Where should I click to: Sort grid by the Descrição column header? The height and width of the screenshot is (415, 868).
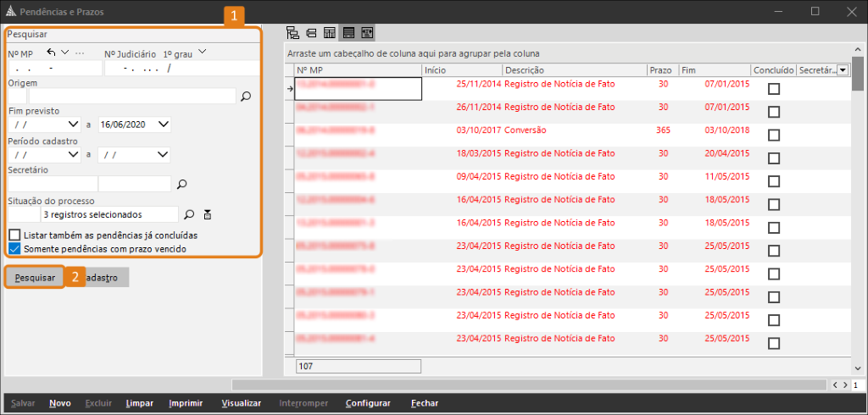573,70
